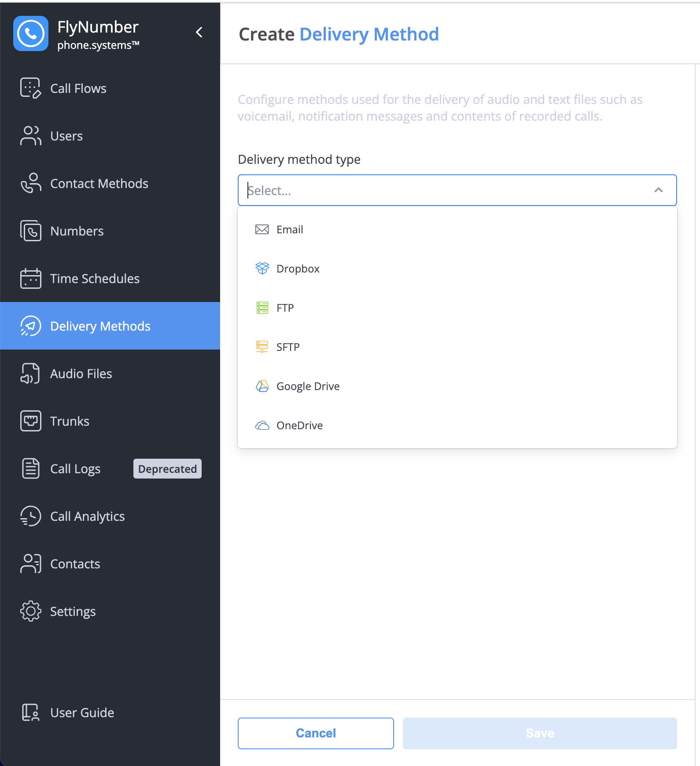The height and width of the screenshot is (766, 700).
Task: Go to Users section
Action: (x=110, y=136)
